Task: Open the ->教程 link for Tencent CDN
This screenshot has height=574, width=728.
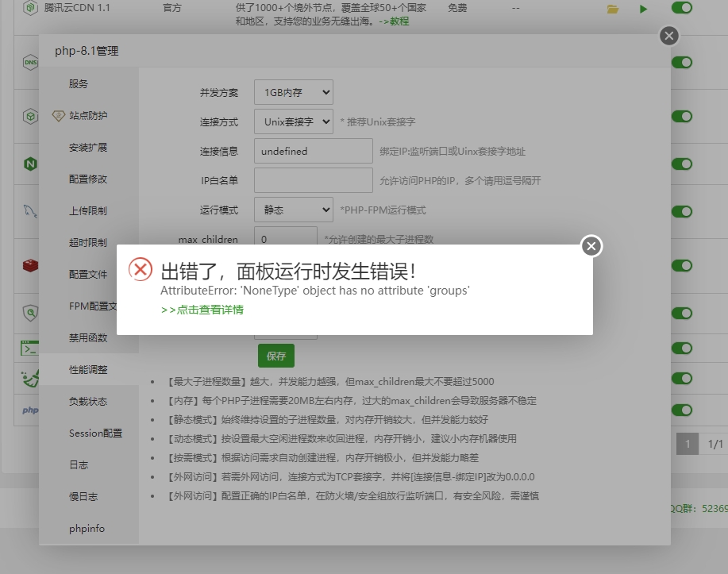Action: (394, 21)
